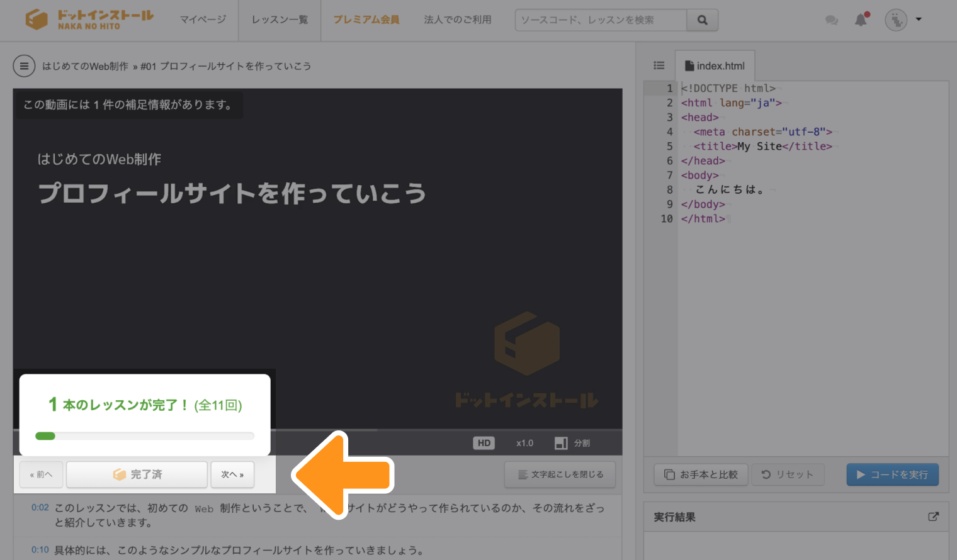The width and height of the screenshot is (957, 560).
Task: Toggle the 完了済 completion button
Action: click(137, 474)
